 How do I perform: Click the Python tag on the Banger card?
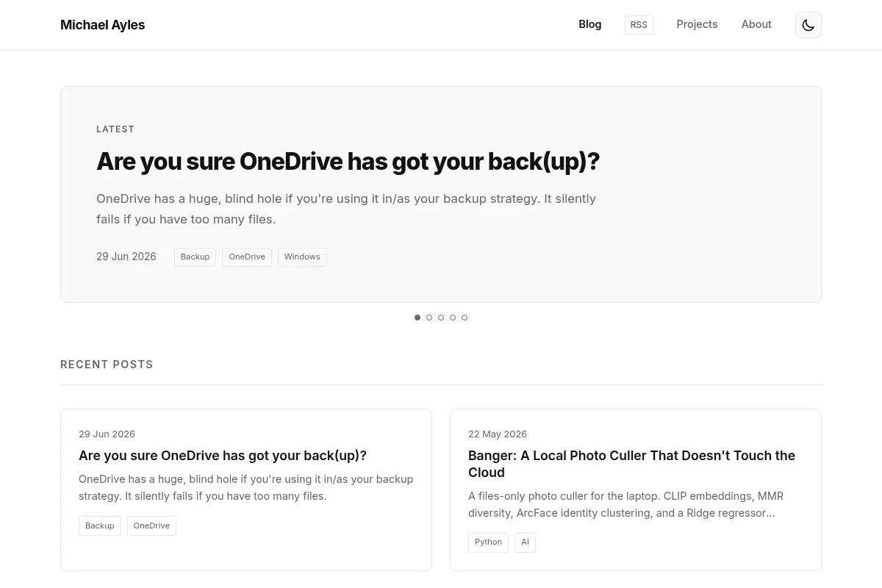[x=488, y=542]
